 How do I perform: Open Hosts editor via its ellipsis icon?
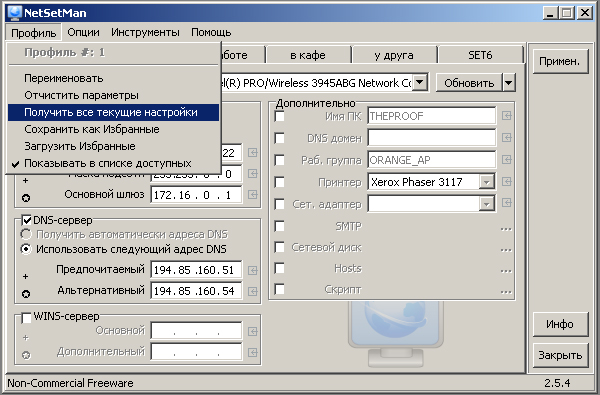coord(506,270)
